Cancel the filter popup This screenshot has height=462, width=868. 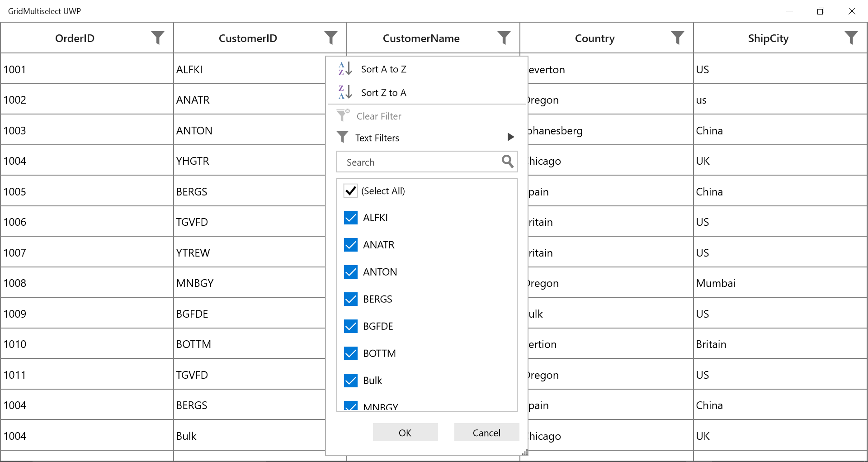[x=486, y=433]
